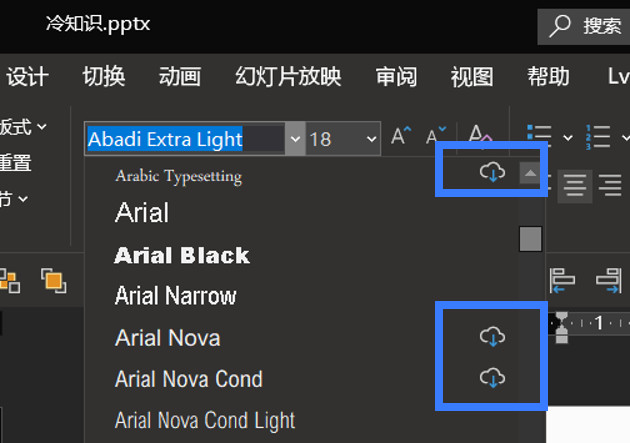Open the font size 18 dropdown
This screenshot has height=443, width=630.
371,139
